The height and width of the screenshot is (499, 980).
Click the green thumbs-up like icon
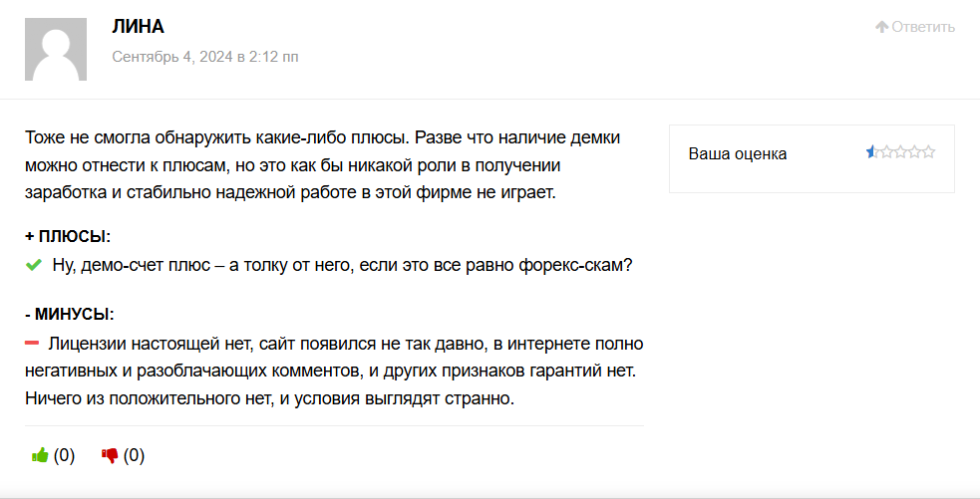pyautogui.click(x=40, y=455)
